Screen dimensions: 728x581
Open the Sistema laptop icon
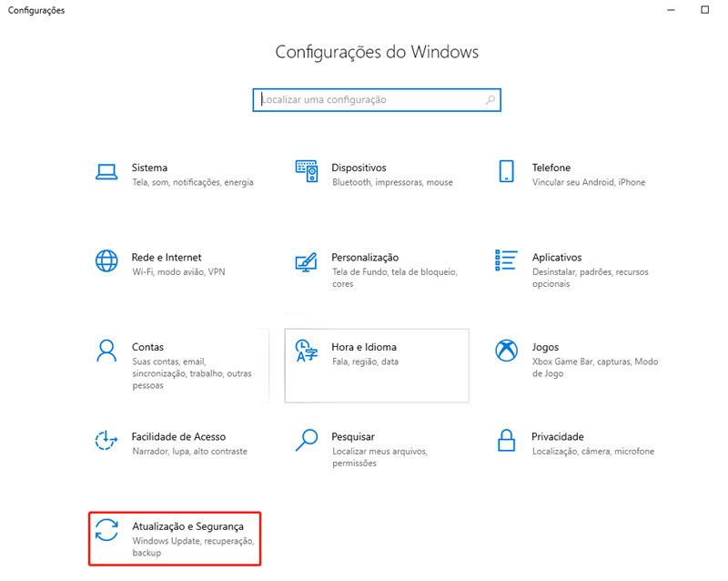(106, 172)
